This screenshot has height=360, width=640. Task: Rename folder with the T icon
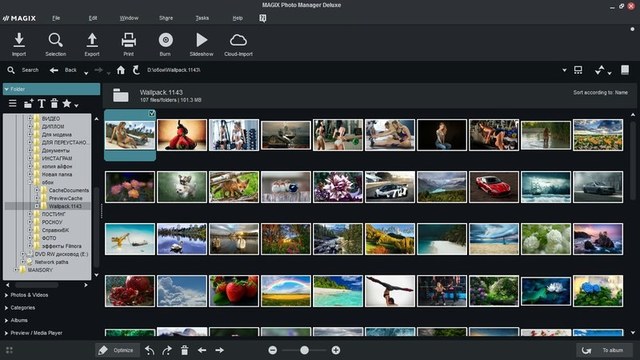click(x=42, y=104)
